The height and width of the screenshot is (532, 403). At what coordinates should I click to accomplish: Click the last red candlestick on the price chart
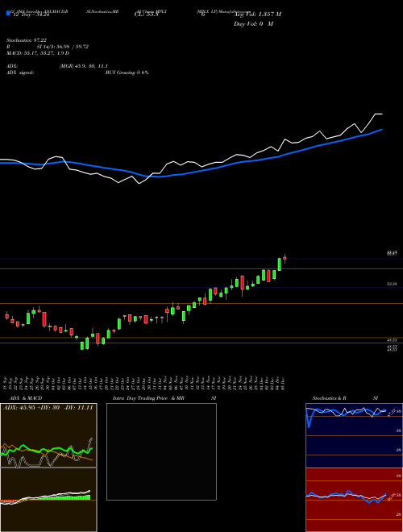(x=285, y=258)
